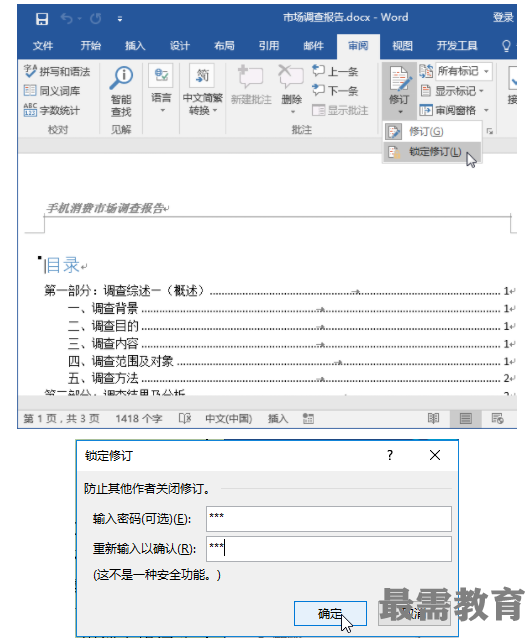This screenshot has height=644, width=531.
Task: Switch to the 布局 tab
Action: (224, 46)
